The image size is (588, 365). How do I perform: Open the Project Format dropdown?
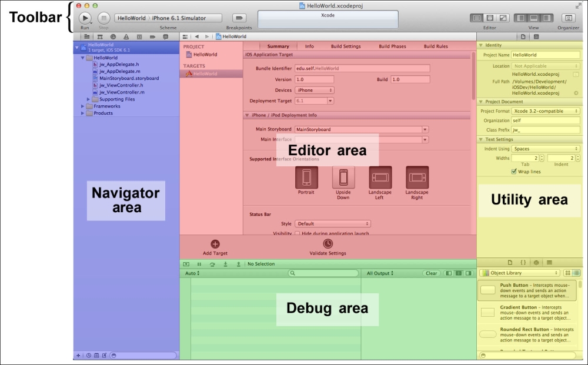point(546,111)
